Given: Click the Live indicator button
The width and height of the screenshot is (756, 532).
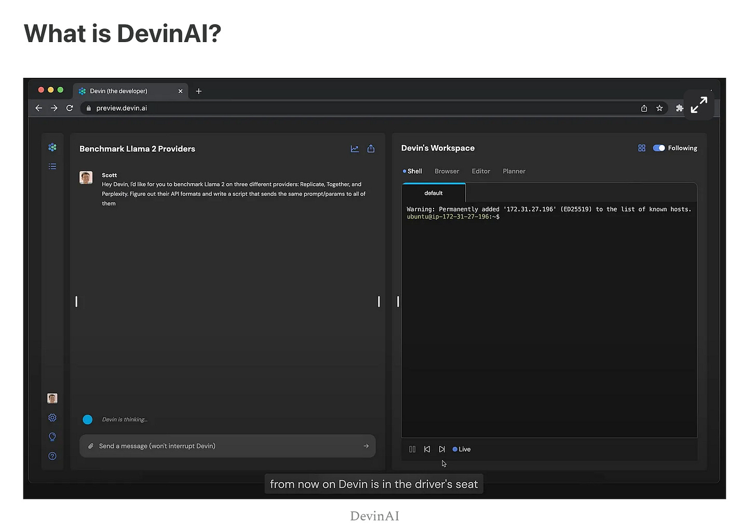Looking at the screenshot, I should [x=462, y=449].
